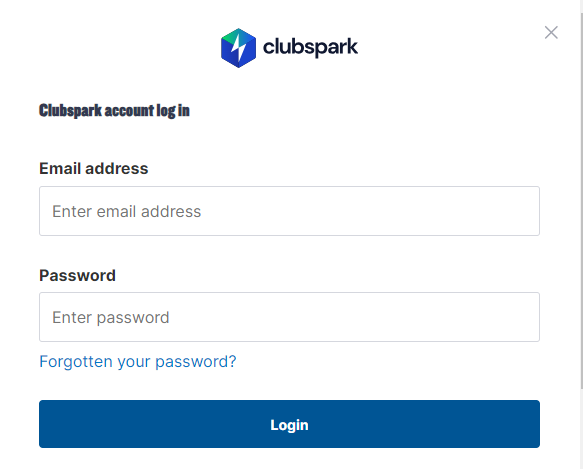
Task: Click the Clubspark account log in heading
Action: point(114,111)
